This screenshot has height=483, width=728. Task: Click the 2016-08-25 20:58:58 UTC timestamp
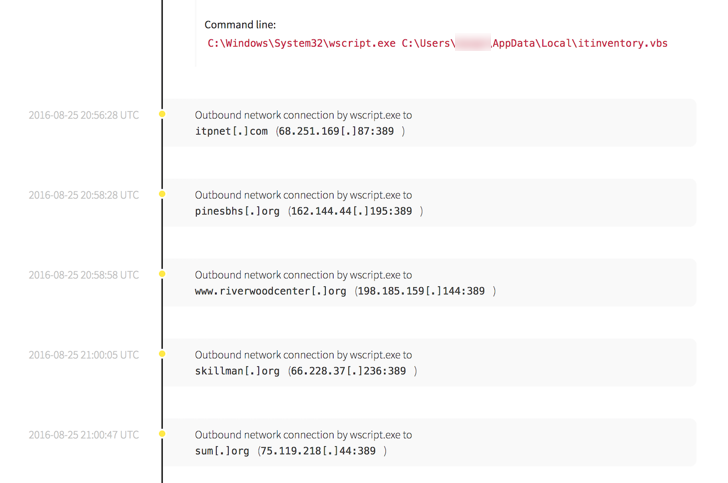(84, 275)
